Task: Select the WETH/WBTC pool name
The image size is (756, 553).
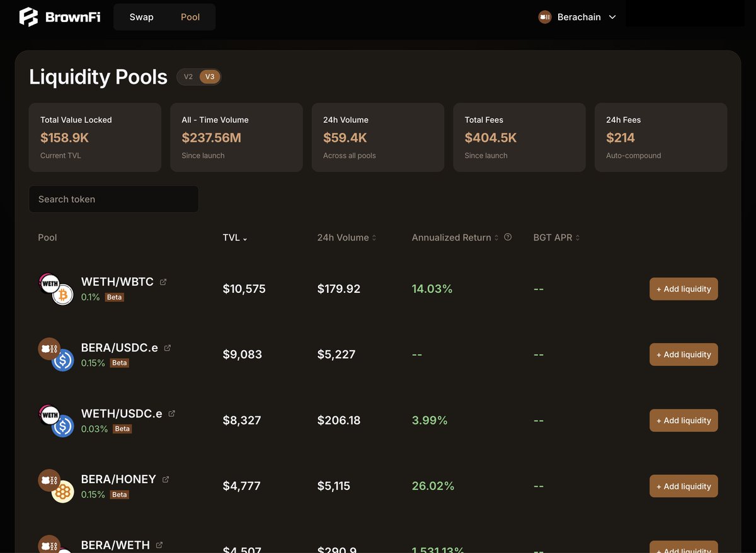Action: point(117,282)
